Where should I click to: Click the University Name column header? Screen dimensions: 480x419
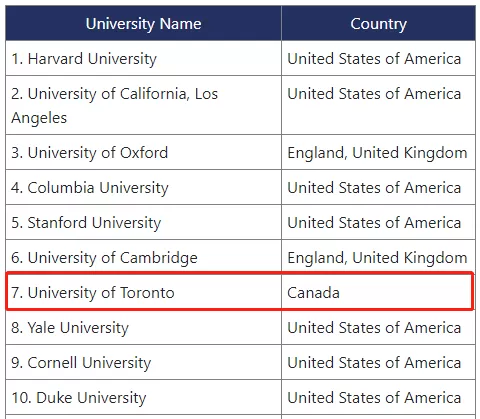click(143, 23)
